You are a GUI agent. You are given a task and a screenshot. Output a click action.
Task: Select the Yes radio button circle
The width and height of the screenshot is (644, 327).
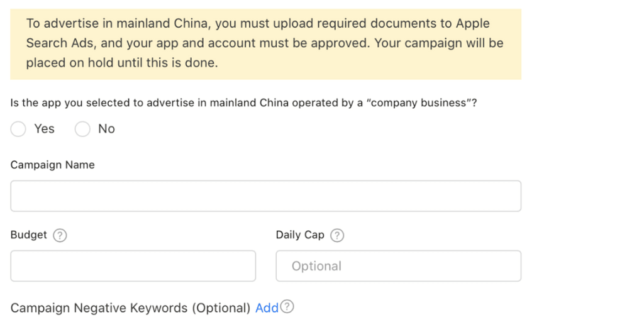pyautogui.click(x=18, y=129)
